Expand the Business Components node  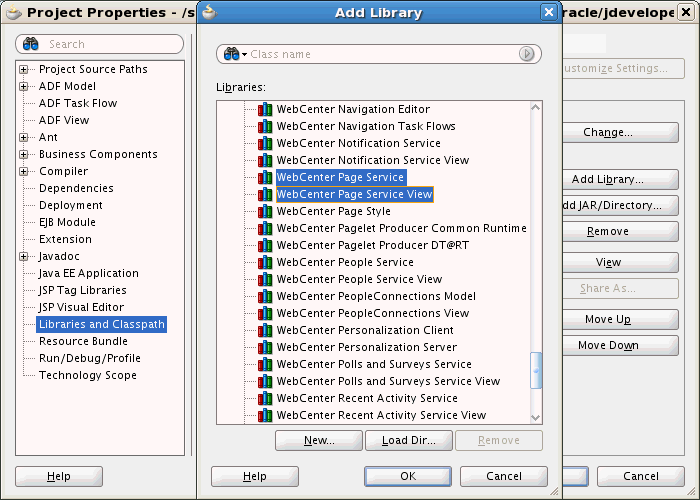[24, 154]
